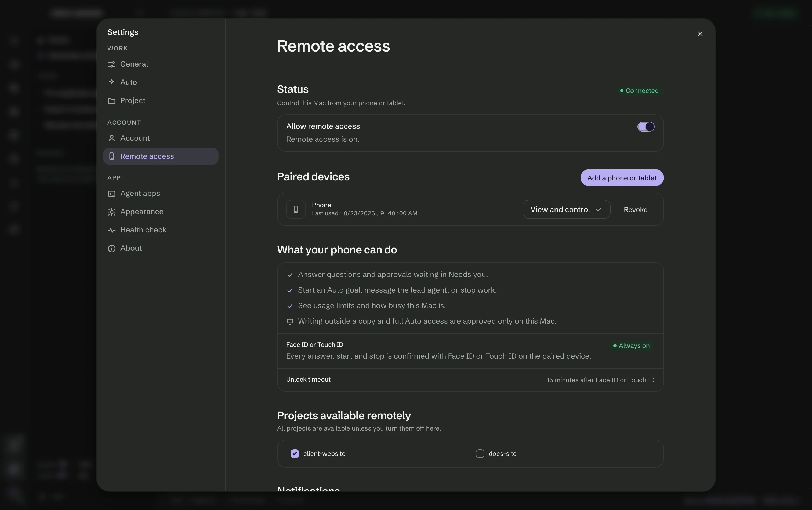Click the 'See usage limits' list line

pos(372,306)
